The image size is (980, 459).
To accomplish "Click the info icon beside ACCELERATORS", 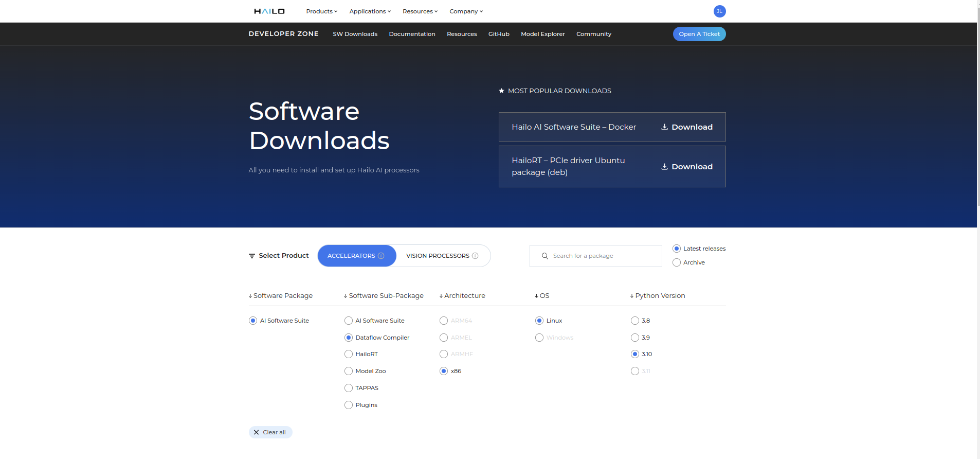I will tap(381, 256).
